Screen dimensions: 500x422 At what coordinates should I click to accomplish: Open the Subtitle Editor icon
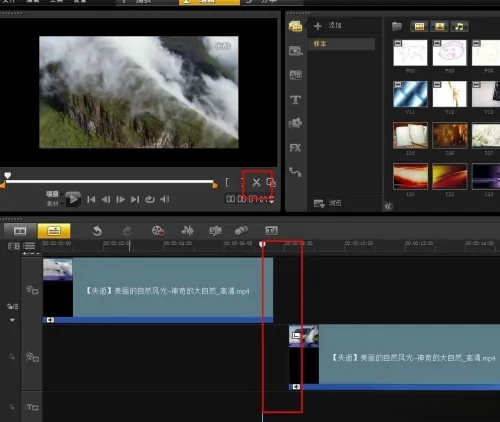point(271,230)
